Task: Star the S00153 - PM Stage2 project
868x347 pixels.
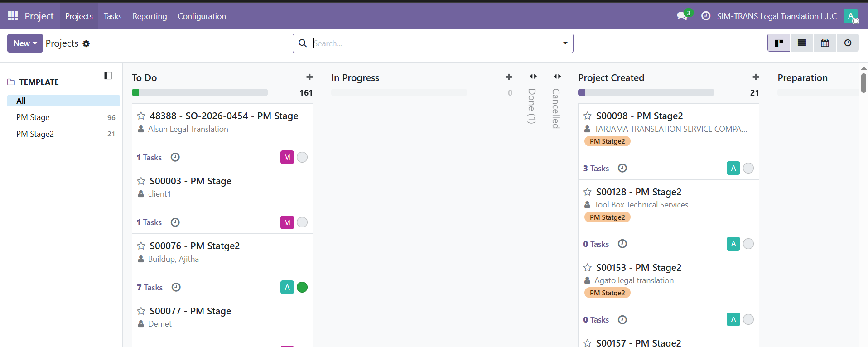Action: [x=588, y=268]
